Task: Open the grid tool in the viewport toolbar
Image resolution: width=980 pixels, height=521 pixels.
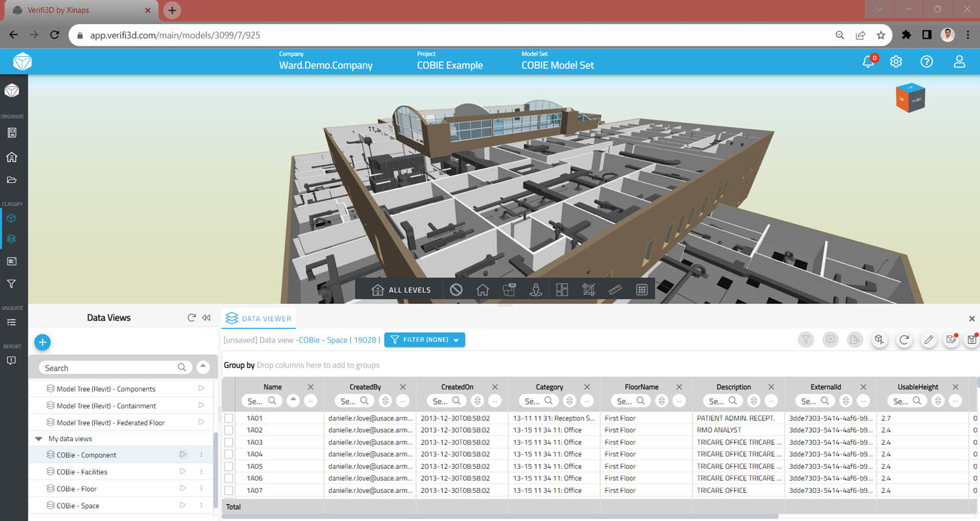Action: [x=641, y=288]
